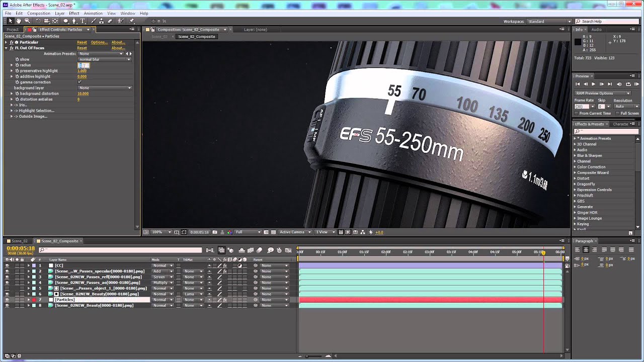The width and height of the screenshot is (644, 362).
Task: Select the Zoom magnifier tool
Action: tap(27, 21)
